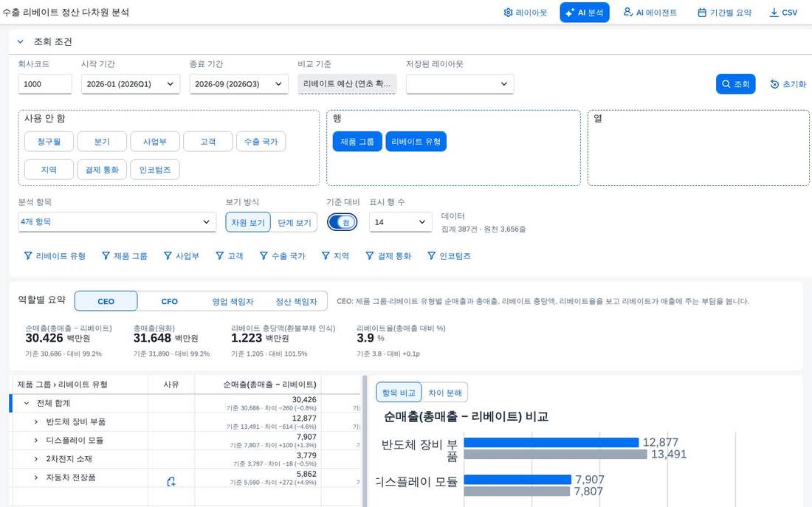Click the table vertical scrollbar
Image resolution: width=812 pixels, height=507 pixels.
pos(365,440)
